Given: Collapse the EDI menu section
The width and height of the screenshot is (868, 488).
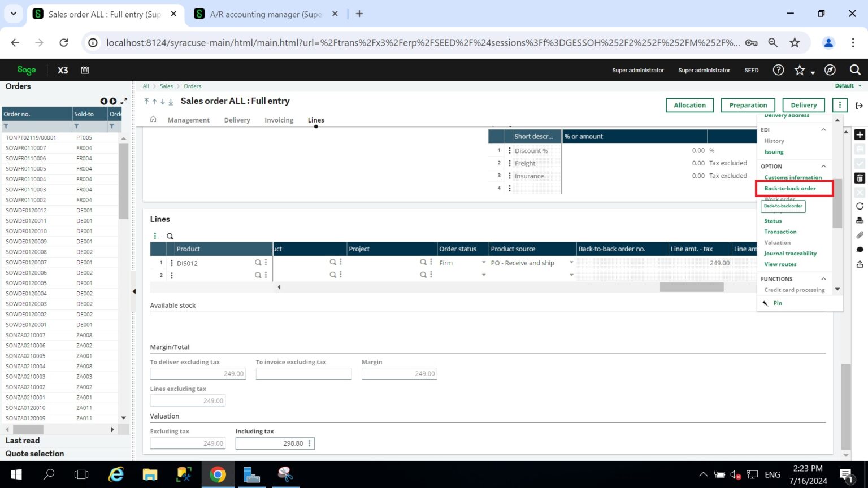Looking at the screenshot, I should point(823,130).
